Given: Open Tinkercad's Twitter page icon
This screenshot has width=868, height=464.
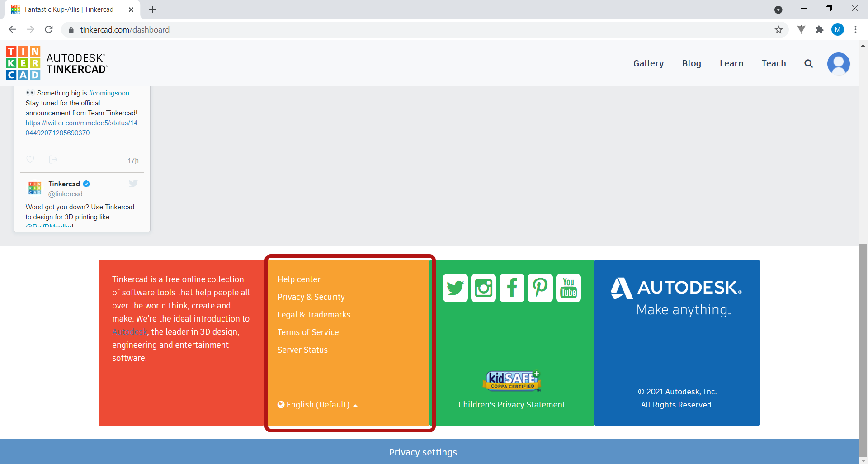Looking at the screenshot, I should (x=455, y=288).
